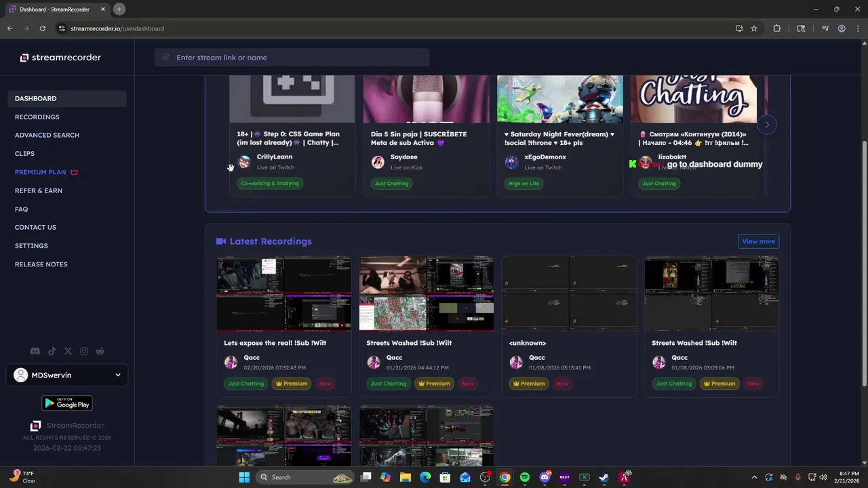Open Contact Us in sidebar
Viewport: 868px width, 488px height.
tap(35, 227)
